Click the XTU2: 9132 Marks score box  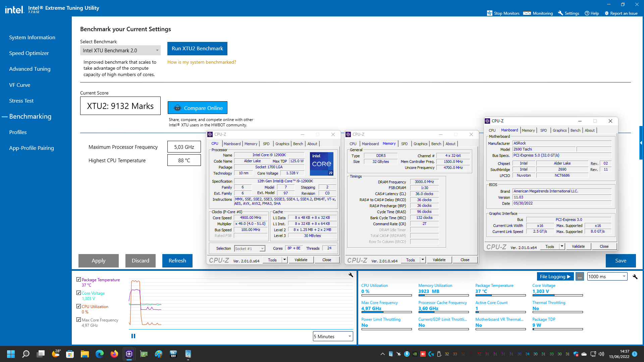(120, 106)
